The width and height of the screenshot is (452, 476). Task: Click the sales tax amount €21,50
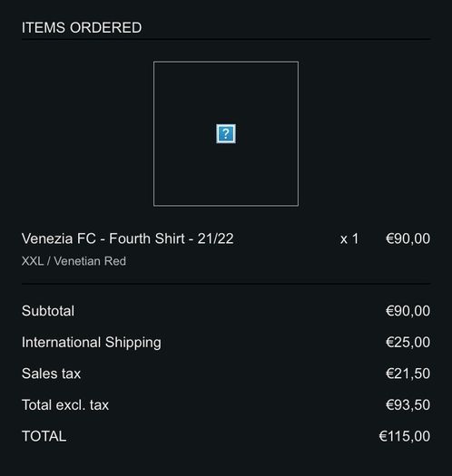(x=408, y=374)
